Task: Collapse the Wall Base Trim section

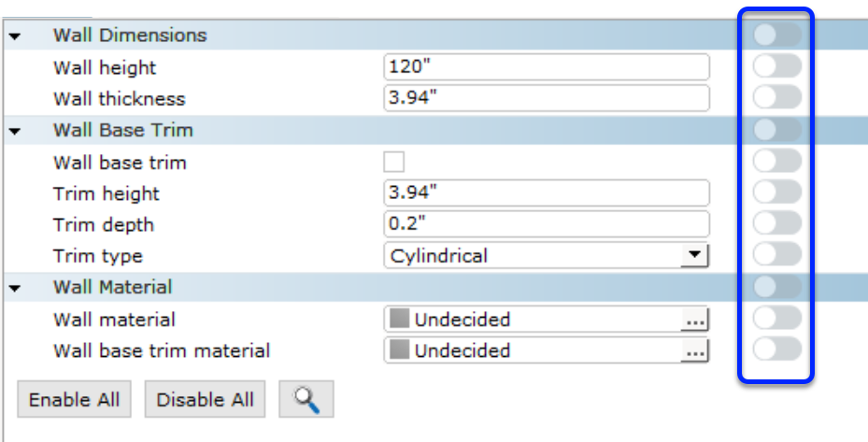Action: point(15,131)
